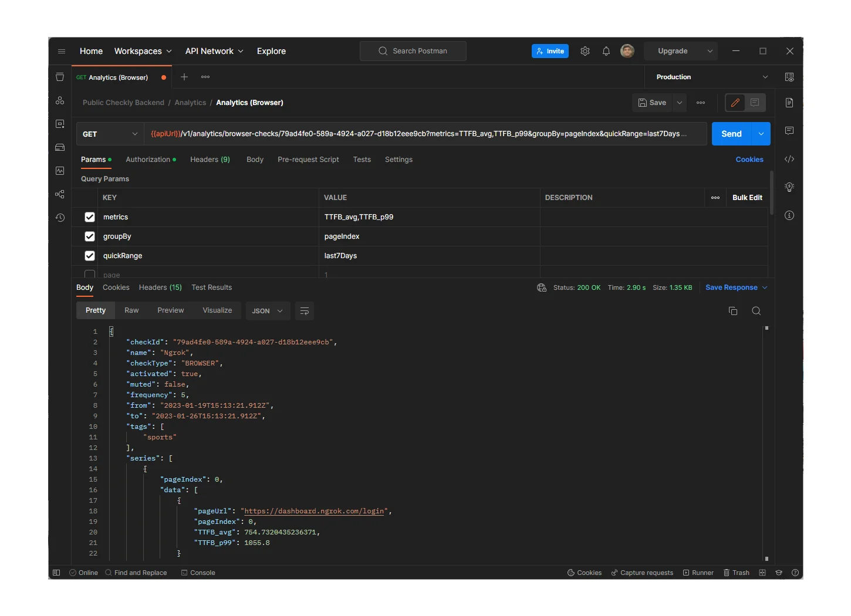Open Save options dropdown arrow
Screen dimensions: 851x616
coord(680,103)
